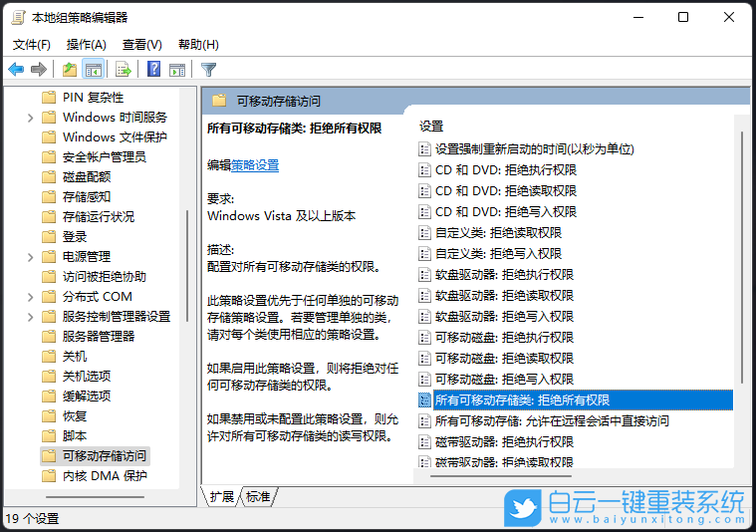
Task: Select CD 和 DVD: 拒绝读取权限 setting
Action: tap(506, 191)
